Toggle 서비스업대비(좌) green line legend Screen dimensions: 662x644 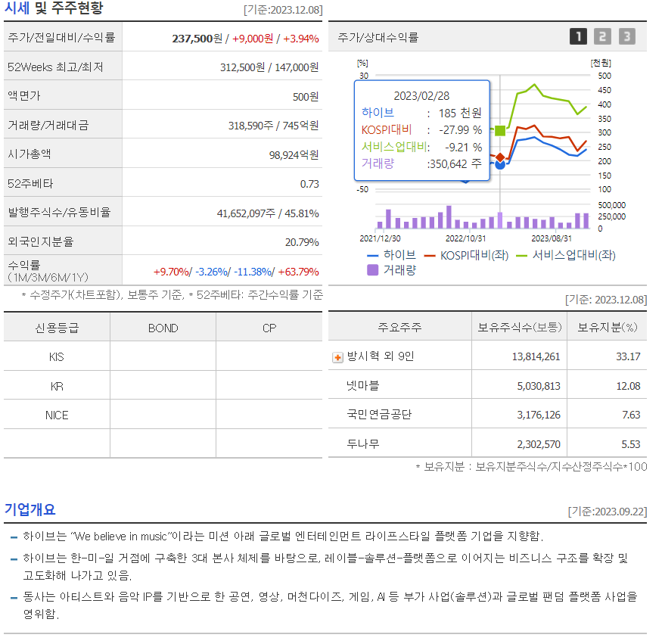tap(566, 255)
